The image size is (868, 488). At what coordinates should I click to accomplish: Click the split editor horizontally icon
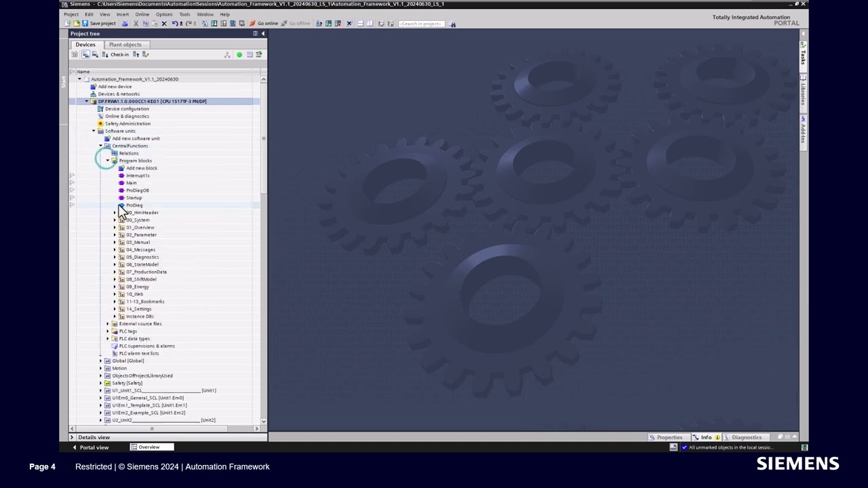tap(360, 24)
